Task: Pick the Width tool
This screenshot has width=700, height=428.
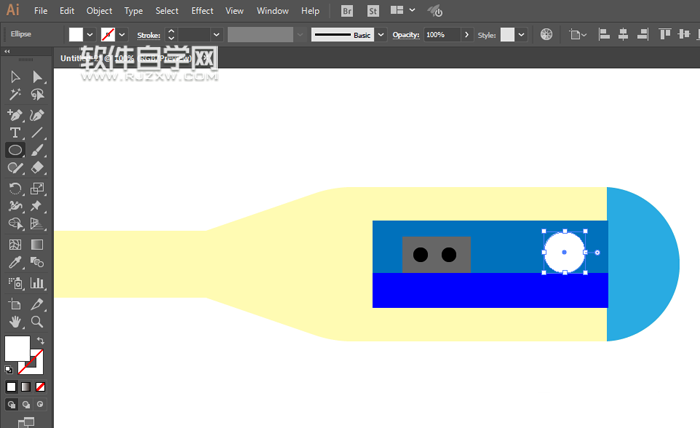Action: (15, 206)
